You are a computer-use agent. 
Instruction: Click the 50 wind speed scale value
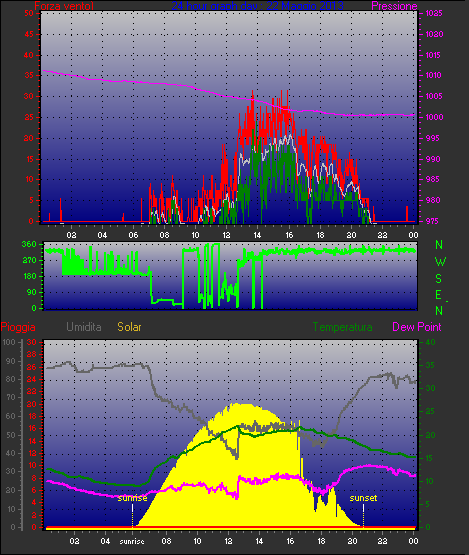pos(29,13)
